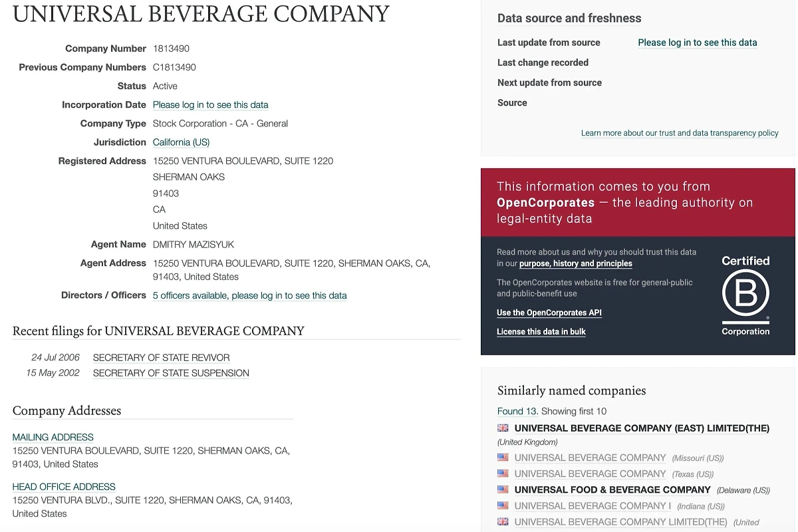Image resolution: width=798 pixels, height=532 pixels.
Task: Open the trust and data transparency policy link
Action: (x=679, y=133)
